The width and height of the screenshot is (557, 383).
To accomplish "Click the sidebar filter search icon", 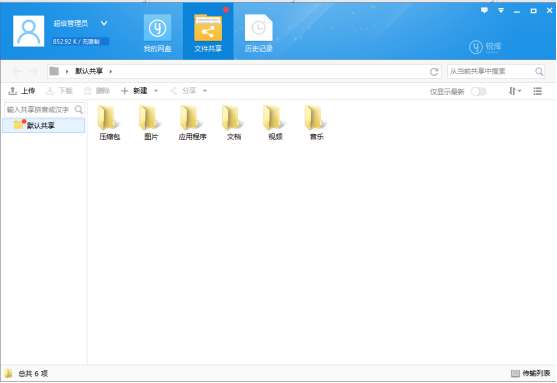I will pos(79,109).
